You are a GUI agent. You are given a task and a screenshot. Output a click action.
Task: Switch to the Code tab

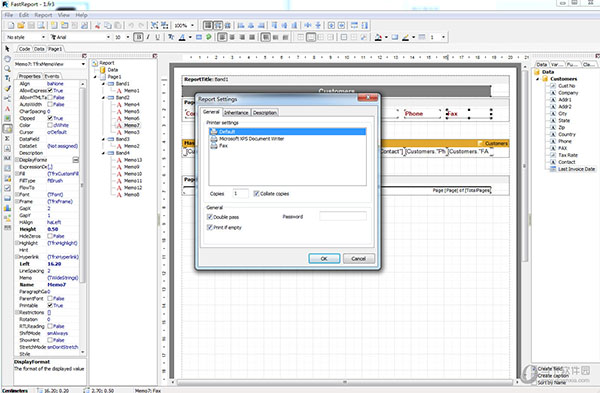click(24, 49)
